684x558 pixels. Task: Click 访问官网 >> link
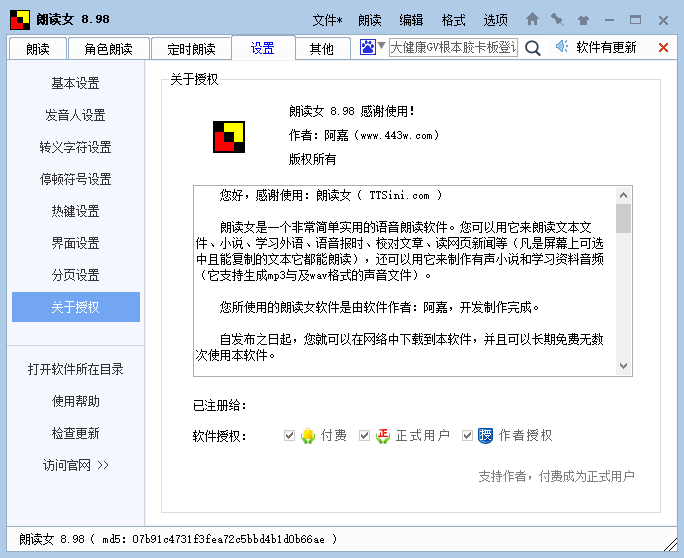(75, 465)
